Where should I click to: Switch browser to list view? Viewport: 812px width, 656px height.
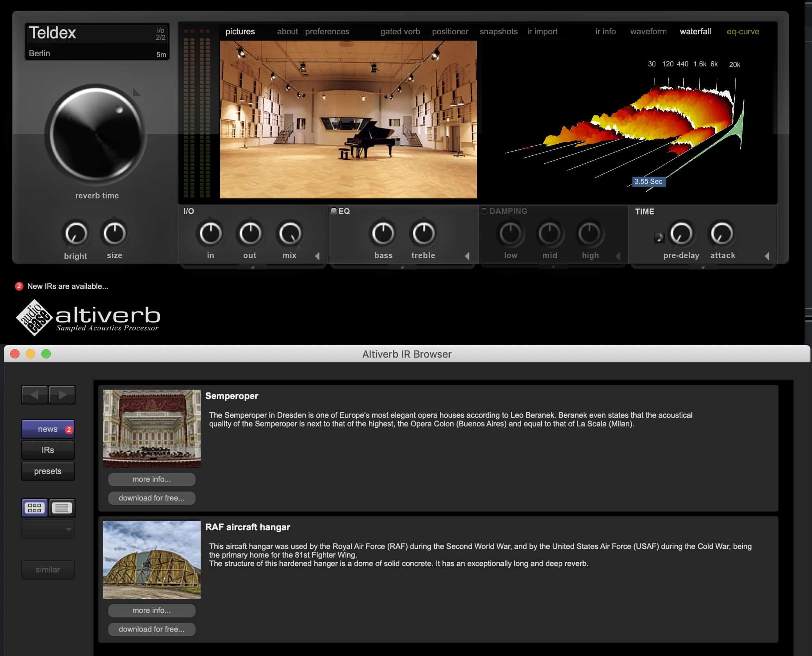(x=62, y=508)
